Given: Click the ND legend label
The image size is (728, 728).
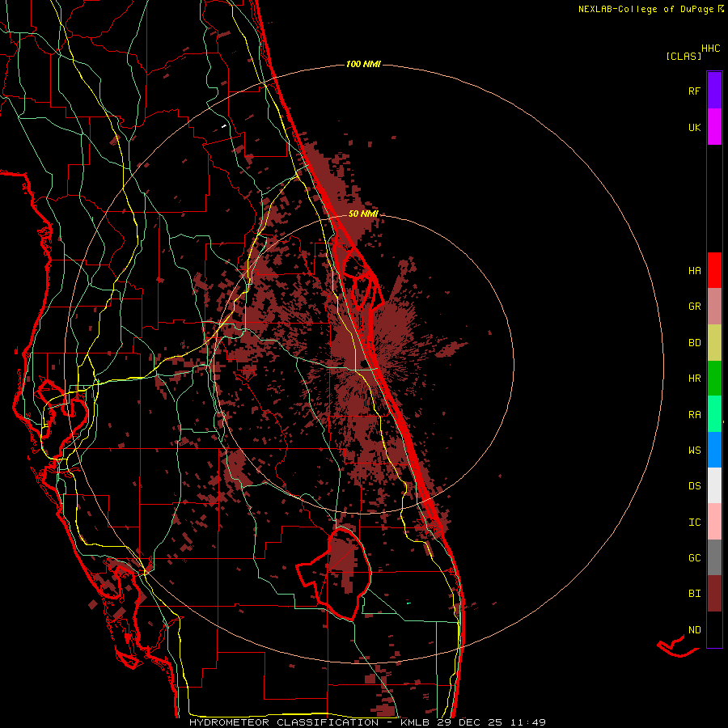Looking at the screenshot, I should (694, 630).
